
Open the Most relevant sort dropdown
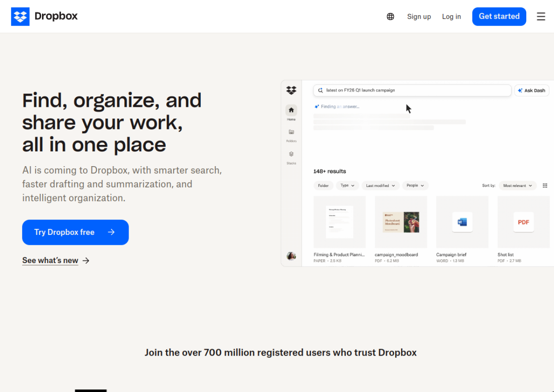coord(518,186)
